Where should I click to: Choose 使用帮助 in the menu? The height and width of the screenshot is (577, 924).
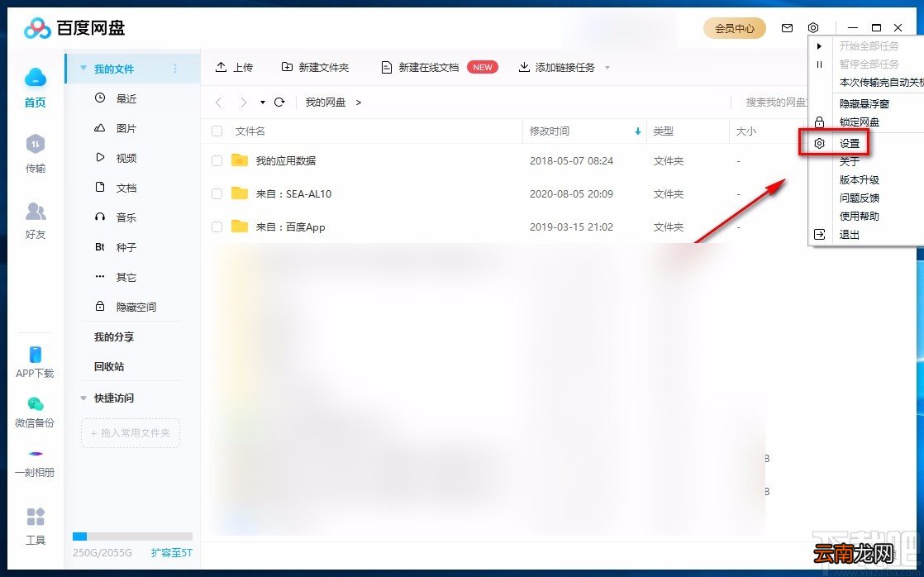point(860,217)
